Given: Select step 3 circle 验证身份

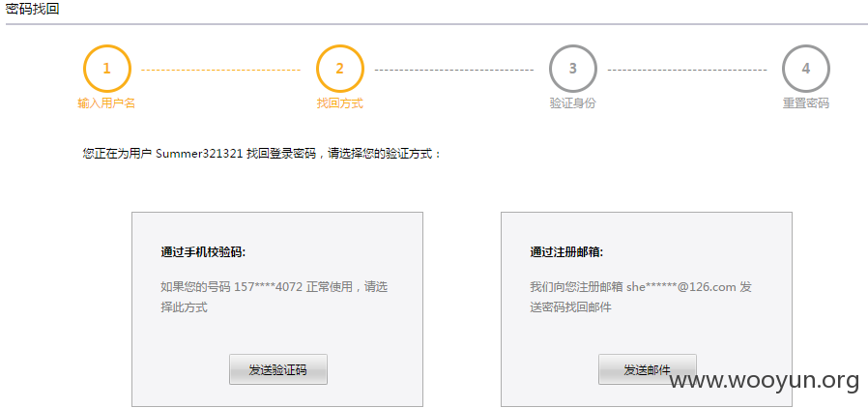Looking at the screenshot, I should coord(573,69).
